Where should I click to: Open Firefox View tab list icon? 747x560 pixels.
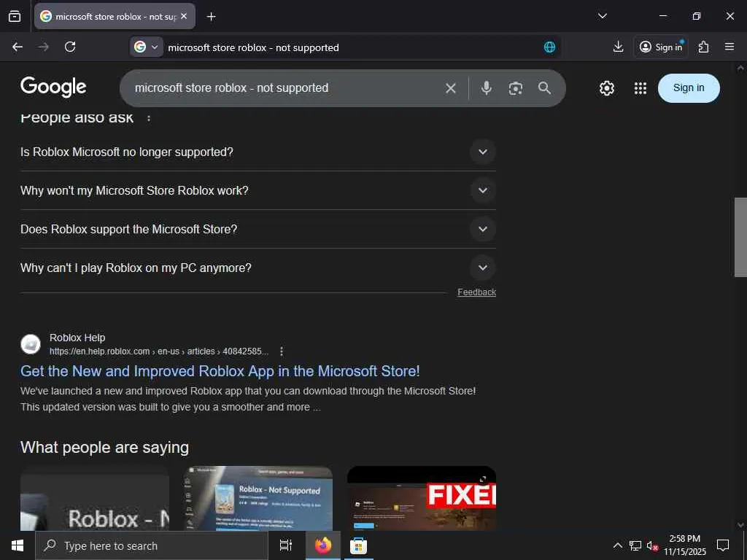point(15,16)
